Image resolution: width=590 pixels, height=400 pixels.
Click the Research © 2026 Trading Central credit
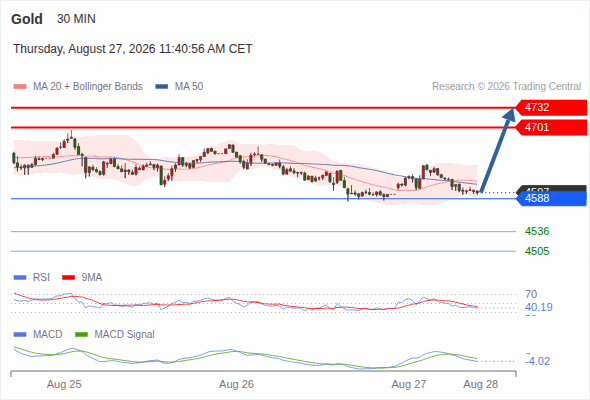(506, 87)
